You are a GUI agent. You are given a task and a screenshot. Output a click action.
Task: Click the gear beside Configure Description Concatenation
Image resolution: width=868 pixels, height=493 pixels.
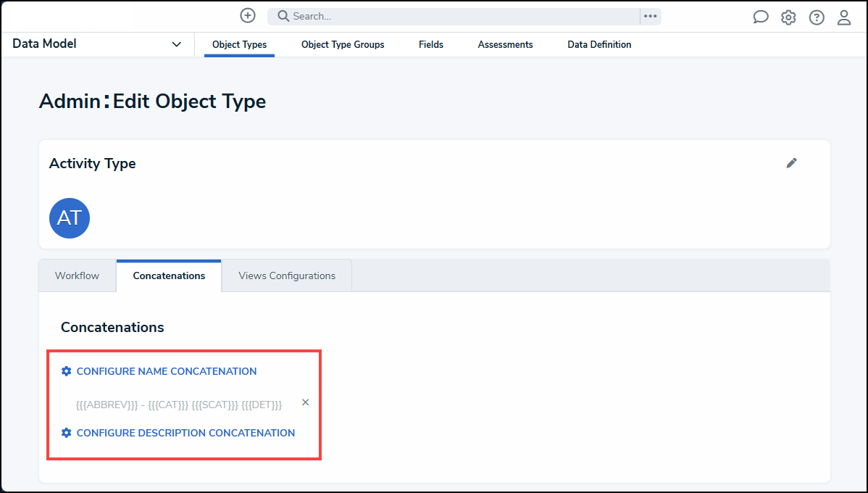pyautogui.click(x=67, y=433)
